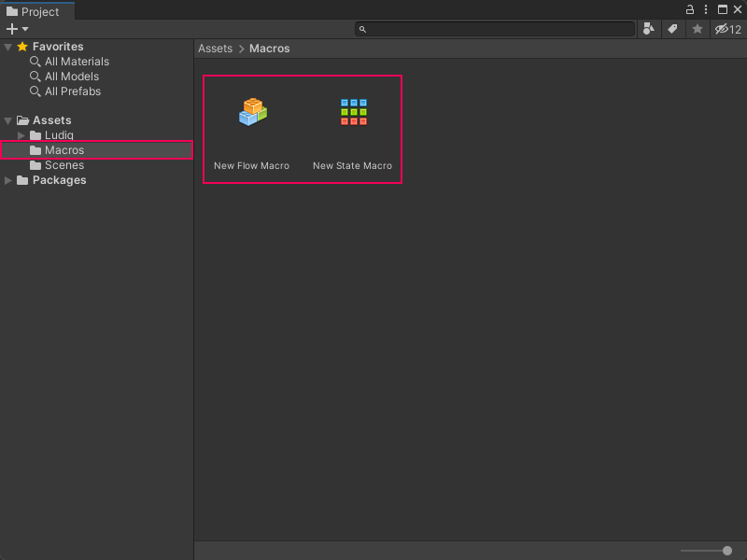Screen dimensions: 747x560
Task: Click the Project tab
Action: point(34,11)
